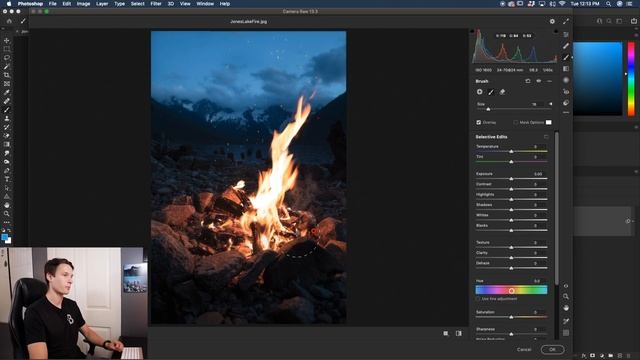This screenshot has height=360, width=640.
Task: Select the Adjustment Brush in Camera Raw sidebar
Action: point(566,58)
